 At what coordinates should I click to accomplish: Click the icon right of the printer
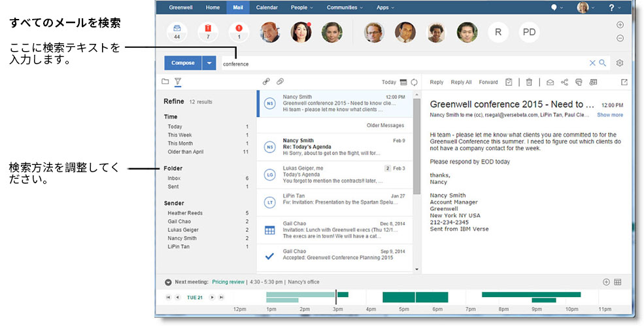tap(593, 82)
